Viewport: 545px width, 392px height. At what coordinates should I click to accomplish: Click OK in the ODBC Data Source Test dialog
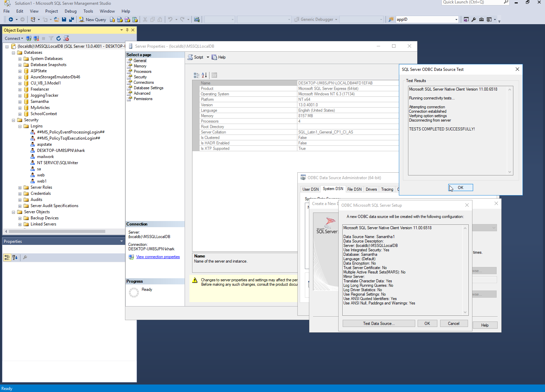pos(461,188)
